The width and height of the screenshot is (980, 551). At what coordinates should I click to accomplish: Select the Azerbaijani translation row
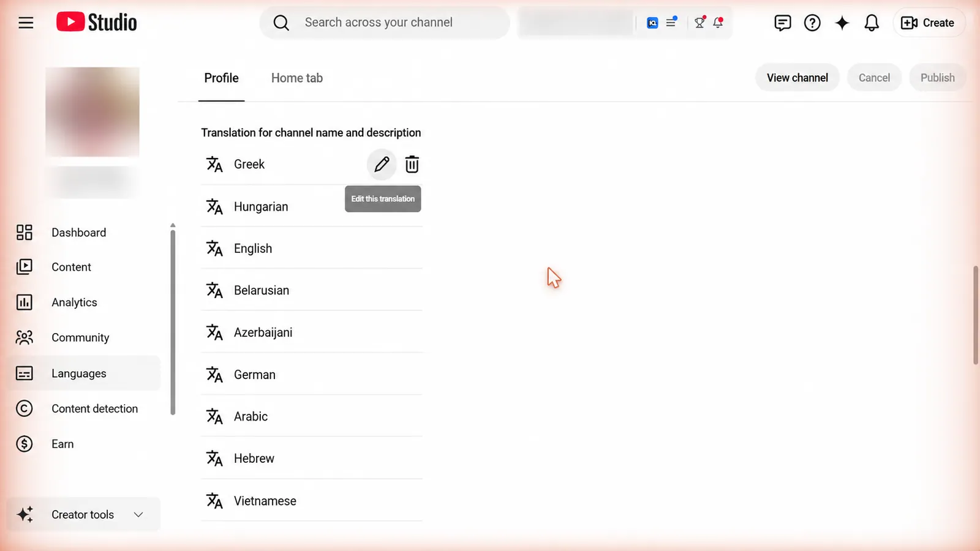coord(312,332)
